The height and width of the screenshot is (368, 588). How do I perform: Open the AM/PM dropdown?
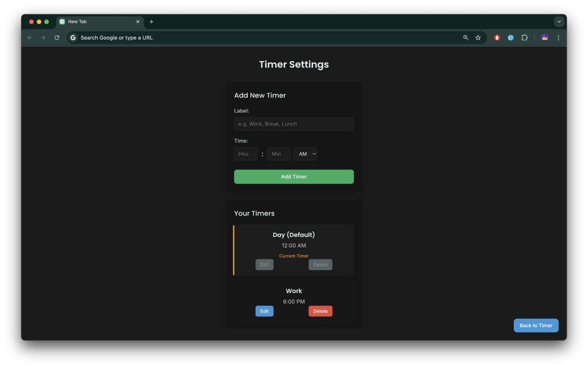pyautogui.click(x=305, y=154)
